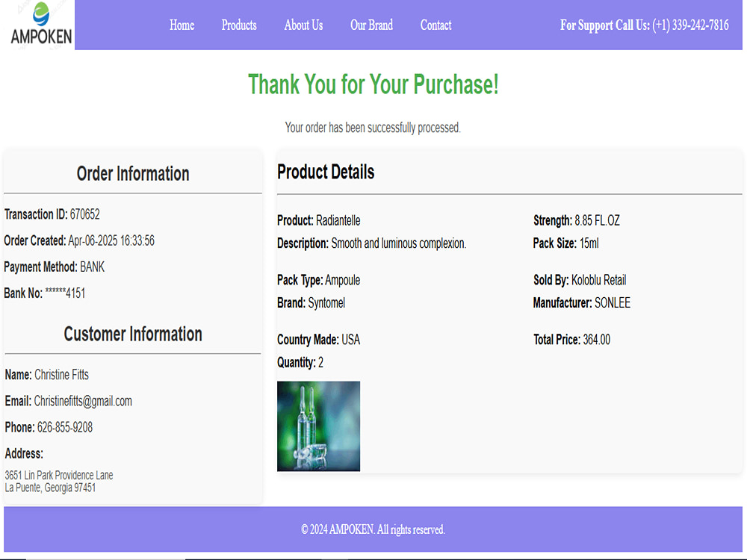Click the description 'Smooth and luminous complexion.'
Viewport: 747px width, 560px height.
(399, 243)
